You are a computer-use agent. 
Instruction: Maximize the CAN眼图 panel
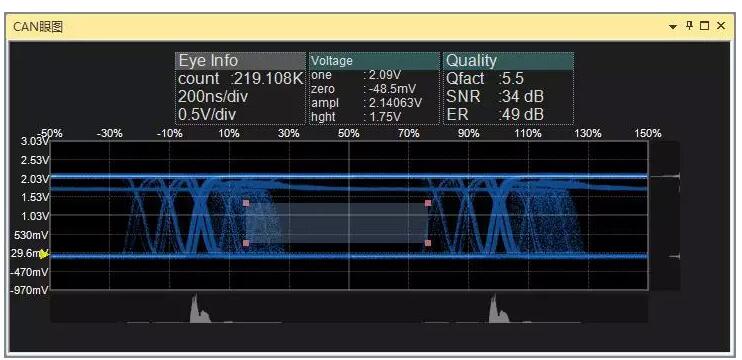point(705,26)
